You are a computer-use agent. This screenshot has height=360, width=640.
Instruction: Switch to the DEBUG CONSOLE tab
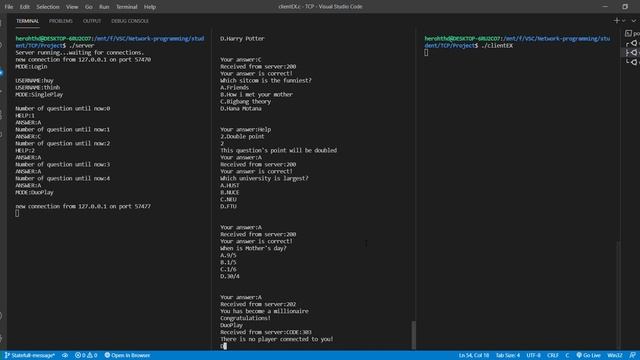pyautogui.click(x=130, y=21)
